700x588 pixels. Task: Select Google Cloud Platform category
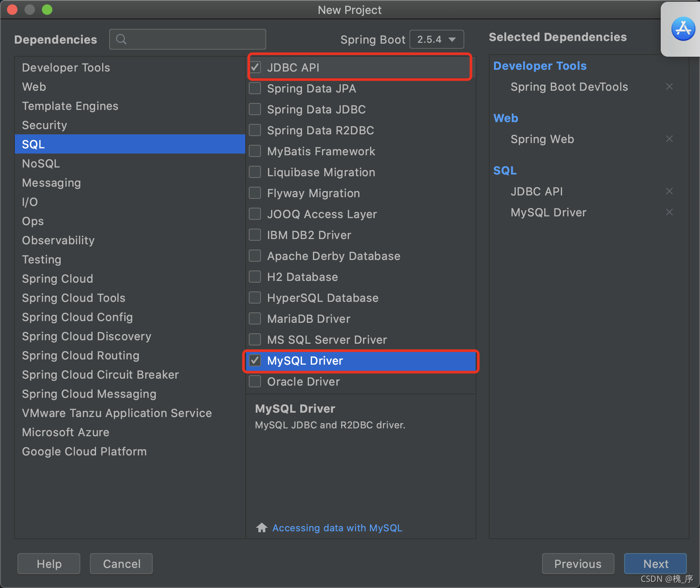[x=130, y=451]
